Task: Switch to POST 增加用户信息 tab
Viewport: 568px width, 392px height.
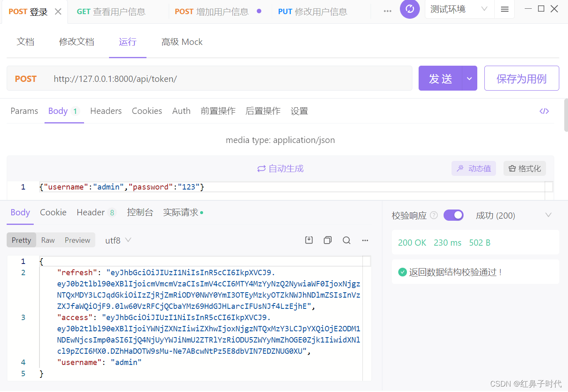Action: [x=211, y=12]
